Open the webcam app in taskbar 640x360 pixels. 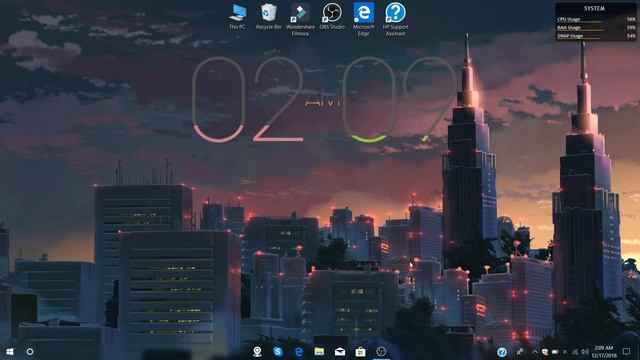pyautogui.click(x=257, y=351)
